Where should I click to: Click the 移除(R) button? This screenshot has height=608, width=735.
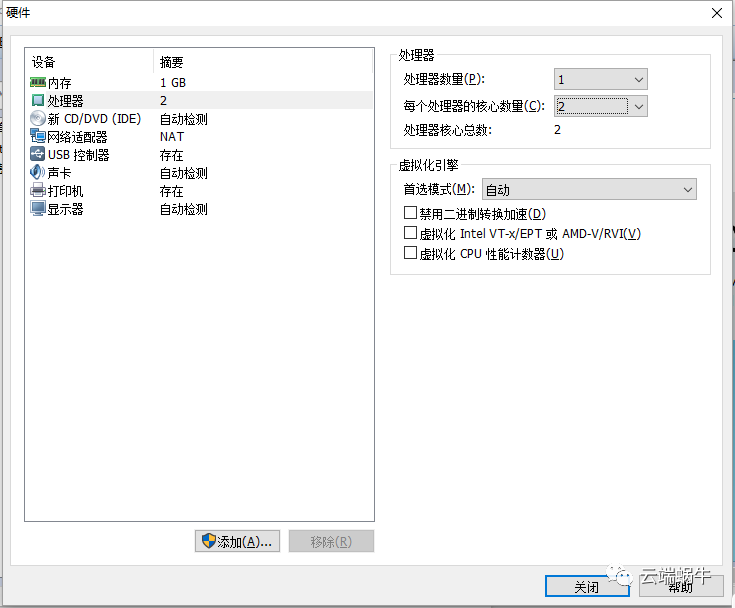331,541
